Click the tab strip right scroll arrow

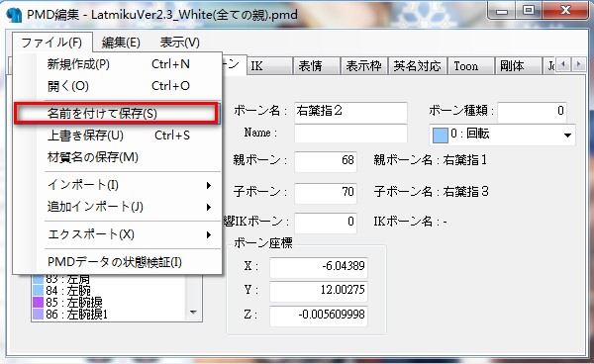(578, 64)
